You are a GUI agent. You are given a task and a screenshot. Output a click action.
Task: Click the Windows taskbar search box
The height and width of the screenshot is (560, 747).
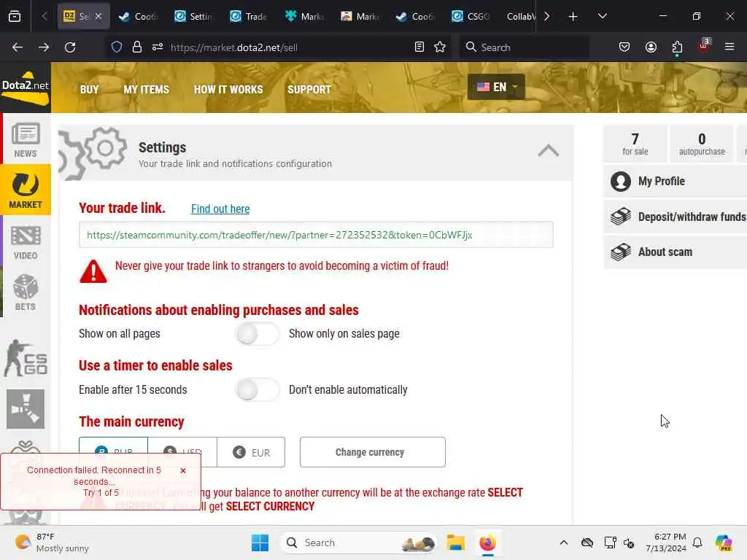click(x=358, y=542)
